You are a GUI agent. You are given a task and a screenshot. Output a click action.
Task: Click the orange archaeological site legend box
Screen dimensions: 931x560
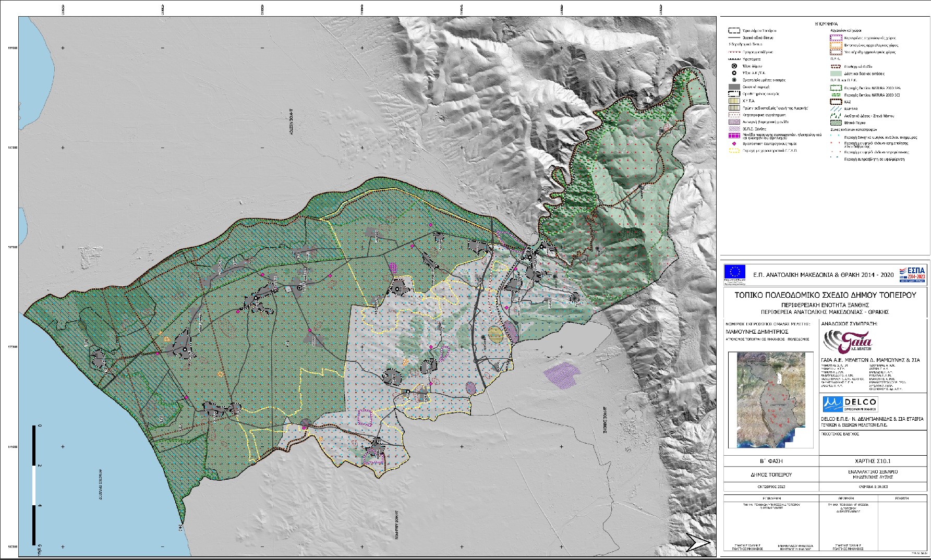(x=836, y=45)
